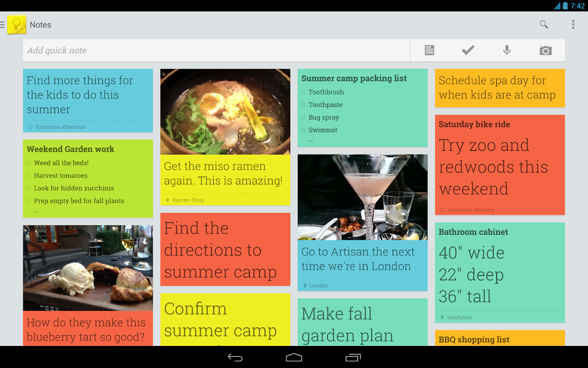Image resolution: width=588 pixels, height=368 pixels.
Task: Mark 'Weed all the beds!' as done
Action: (x=29, y=163)
